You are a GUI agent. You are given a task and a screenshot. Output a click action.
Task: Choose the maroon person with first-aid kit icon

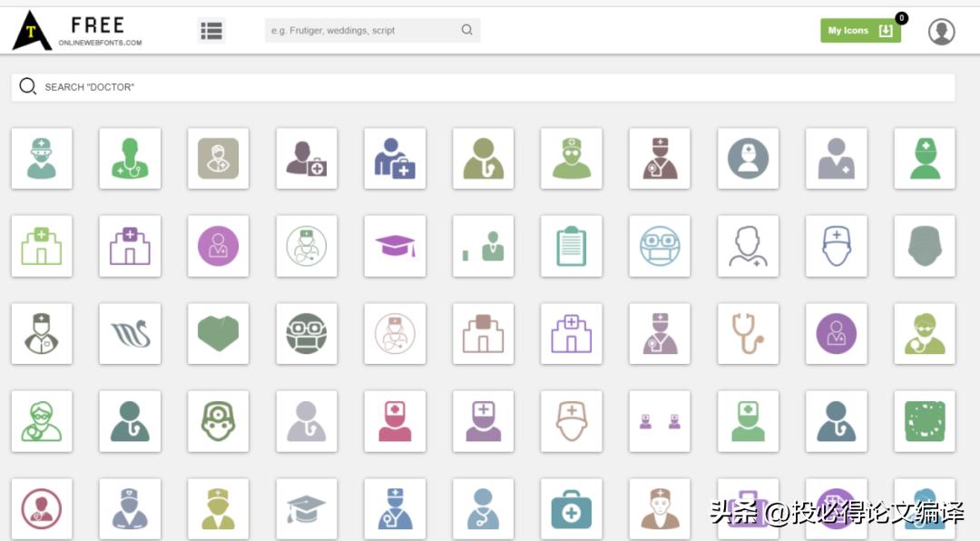(x=307, y=158)
